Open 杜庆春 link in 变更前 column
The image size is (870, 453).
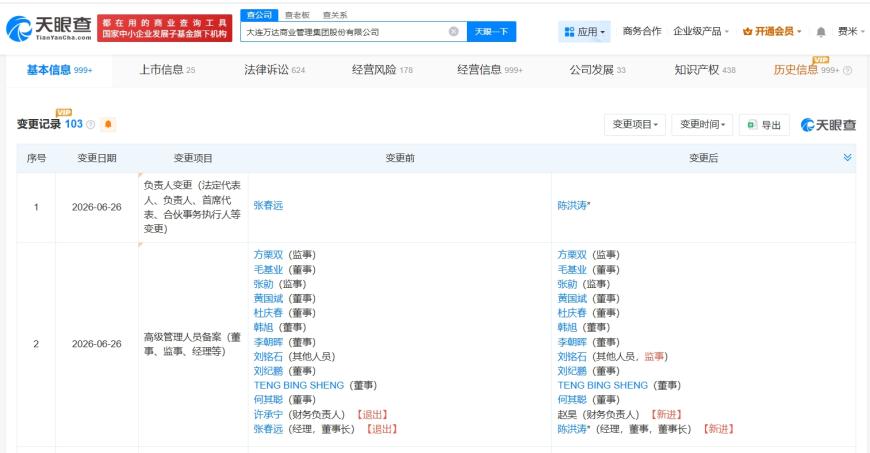click(x=269, y=313)
